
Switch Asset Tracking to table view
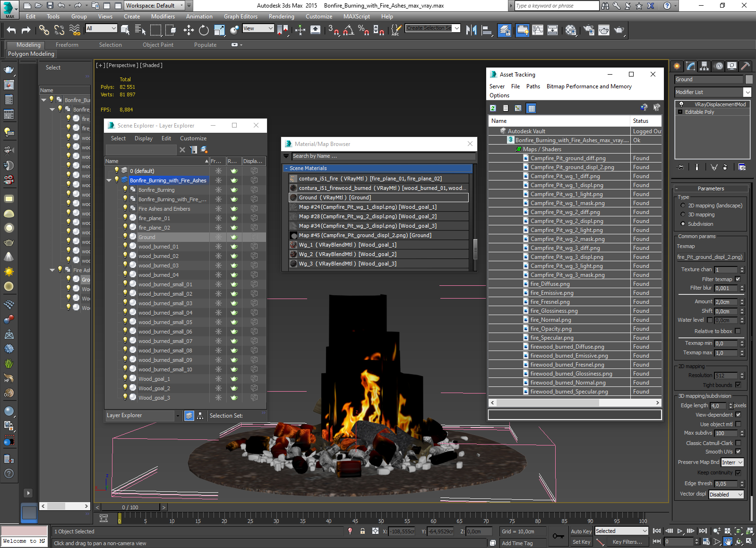532,108
